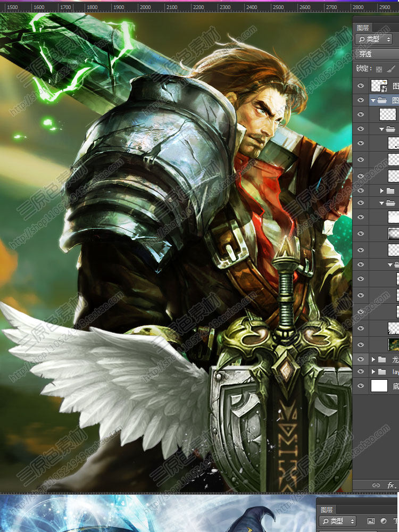Select the topmost smart object layer thumbnail
Image resolution: width=399 pixels, height=532 pixels.
379,86
